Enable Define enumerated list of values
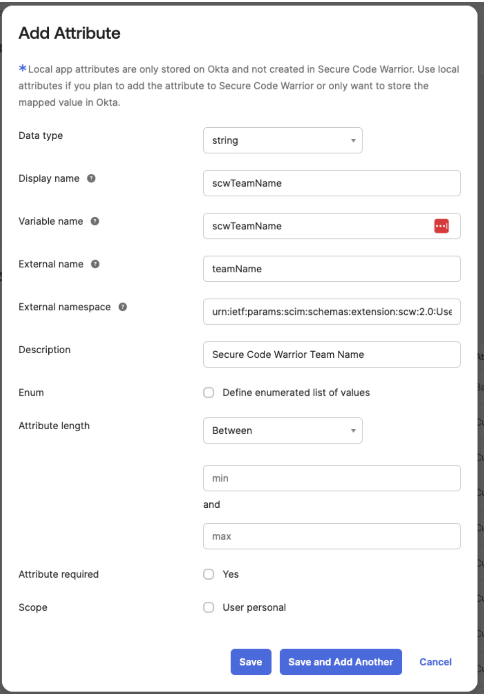 point(208,393)
